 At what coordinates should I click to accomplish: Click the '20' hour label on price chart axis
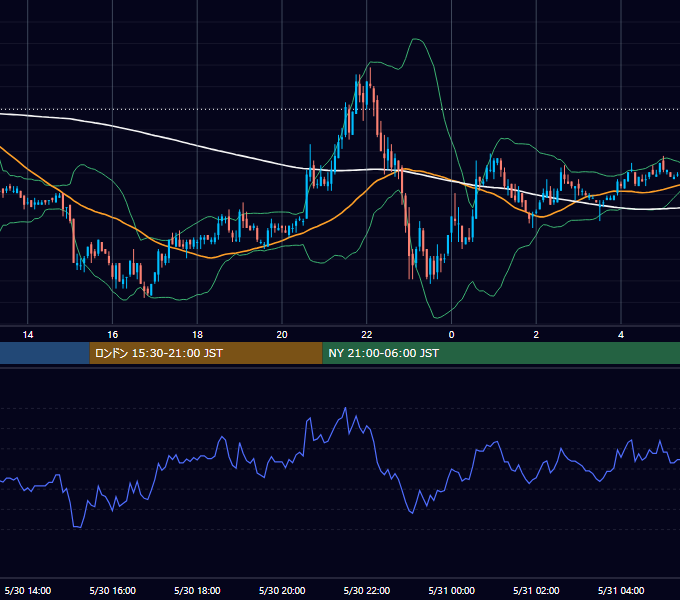click(282, 335)
